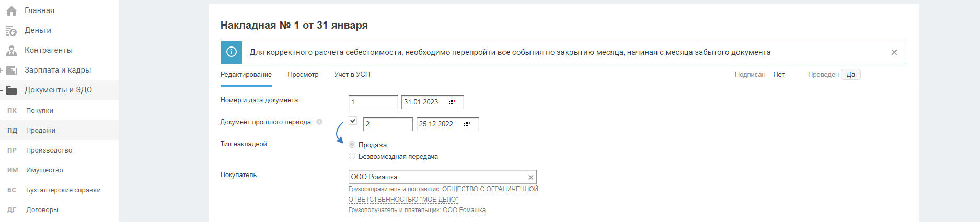Open the Учет в УСН tab

pos(352,75)
